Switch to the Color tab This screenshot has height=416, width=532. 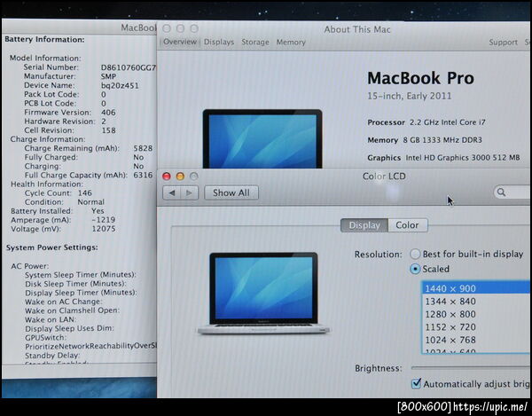(407, 225)
